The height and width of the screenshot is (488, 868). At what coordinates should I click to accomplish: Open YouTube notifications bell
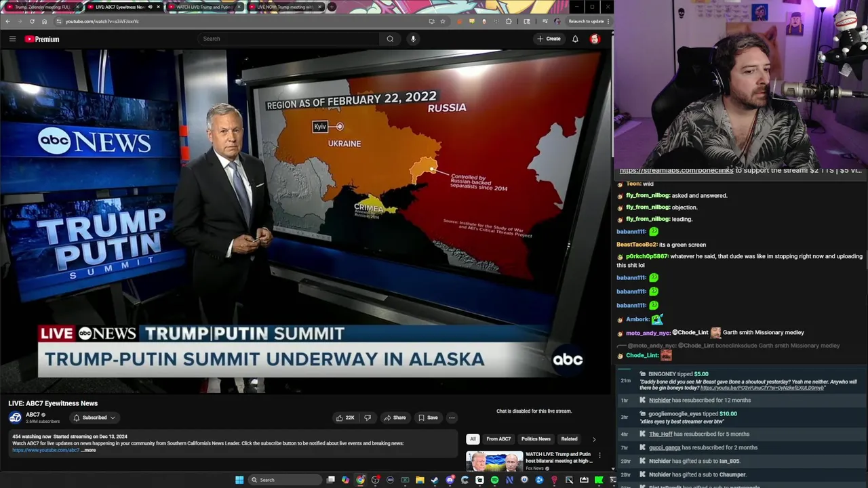(575, 39)
